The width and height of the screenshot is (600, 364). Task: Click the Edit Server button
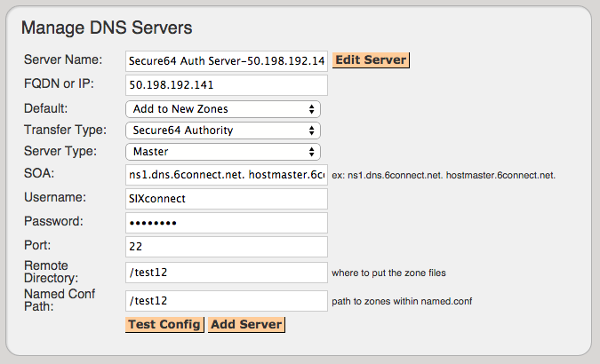[371, 60]
